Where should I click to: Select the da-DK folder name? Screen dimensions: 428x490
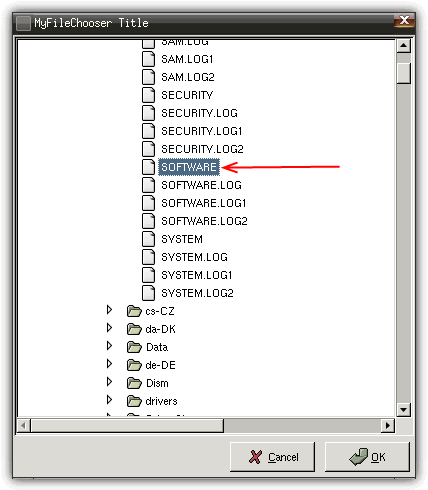161,329
